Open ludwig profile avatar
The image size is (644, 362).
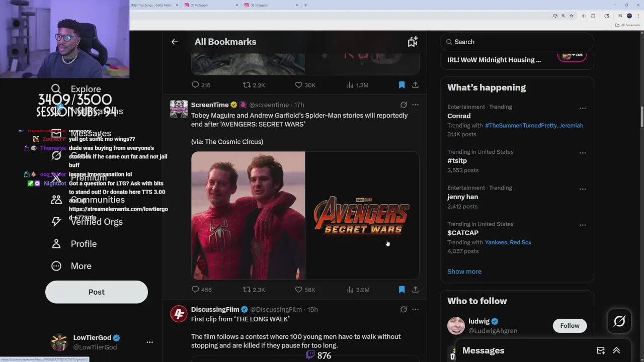click(x=456, y=326)
